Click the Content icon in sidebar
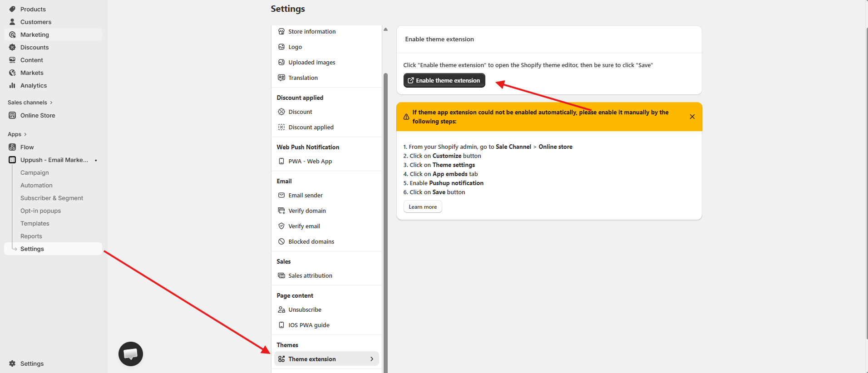The height and width of the screenshot is (373, 868). 12,60
